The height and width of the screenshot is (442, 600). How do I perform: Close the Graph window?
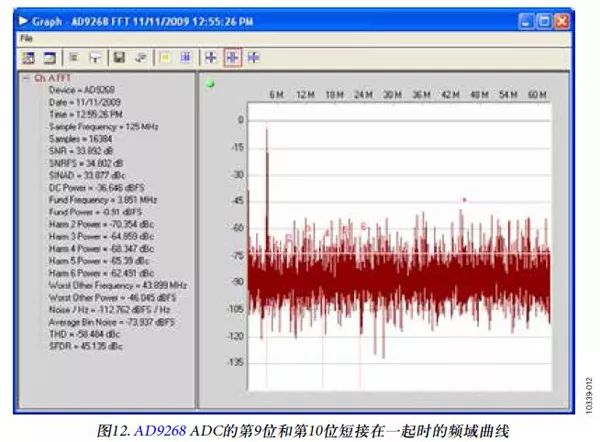[x=562, y=21]
